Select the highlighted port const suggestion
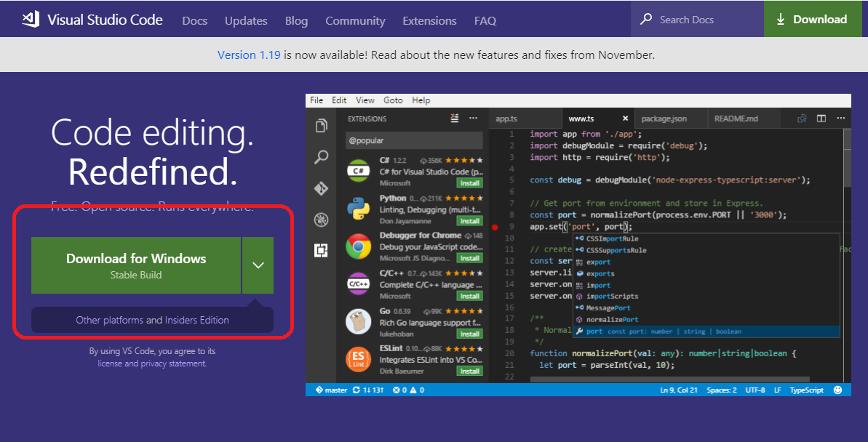The width and height of the screenshot is (868, 442). coord(707,331)
